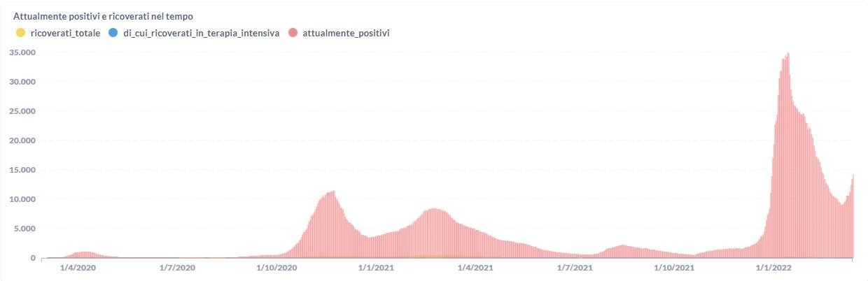868x281 pixels.
Task: Click the 1/4/2020 x-axis date label
Action: [77, 268]
